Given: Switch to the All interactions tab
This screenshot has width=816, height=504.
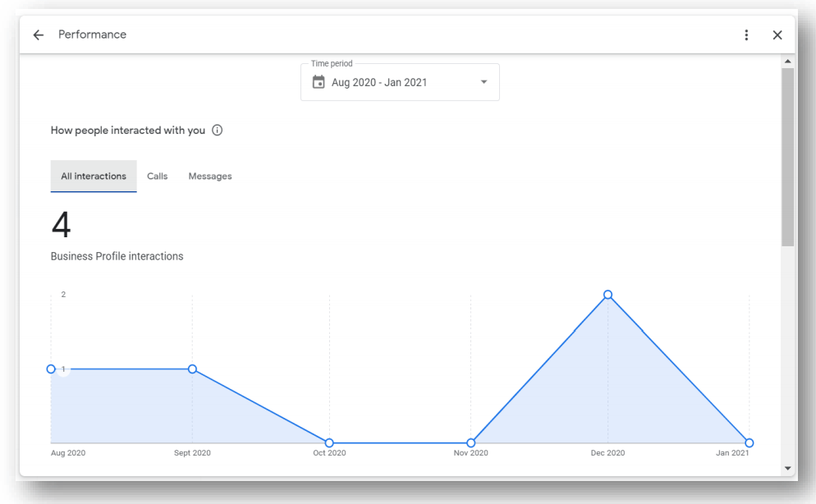Looking at the screenshot, I should (94, 176).
